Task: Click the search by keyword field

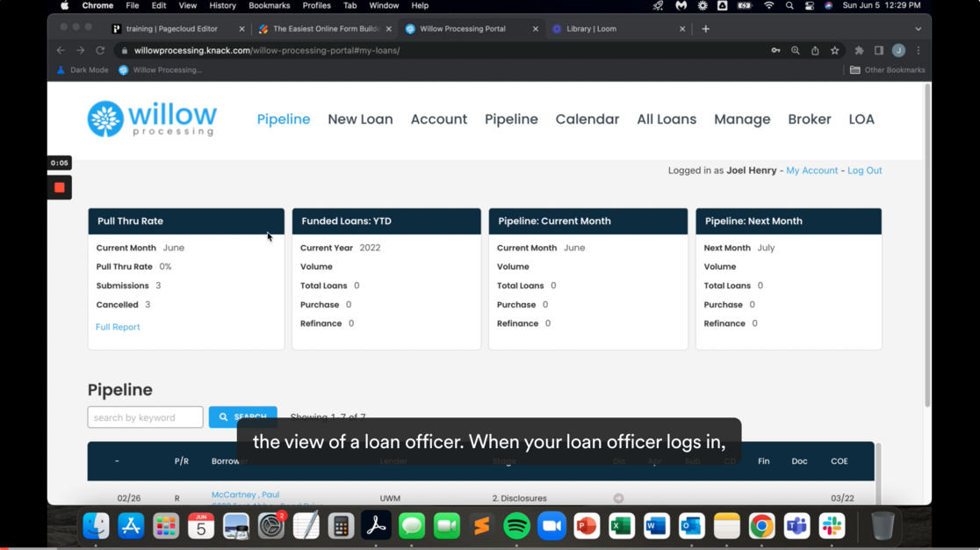Action: point(145,417)
